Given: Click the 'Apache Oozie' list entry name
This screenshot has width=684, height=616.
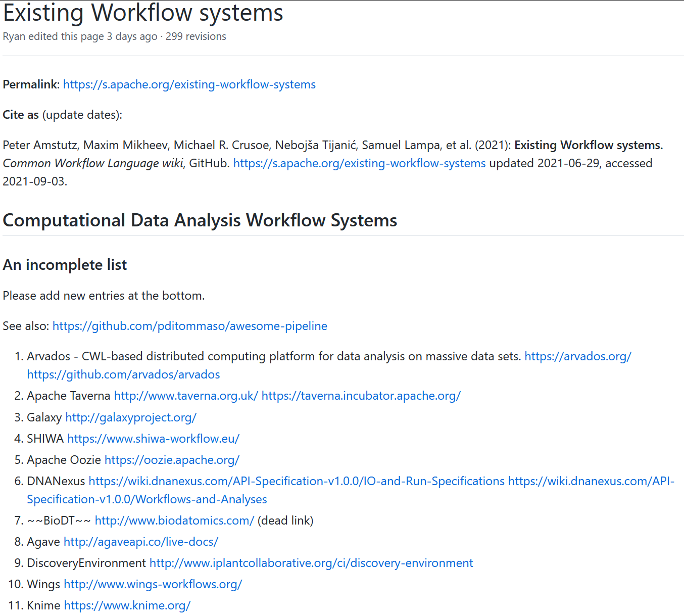Looking at the screenshot, I should tap(64, 460).
